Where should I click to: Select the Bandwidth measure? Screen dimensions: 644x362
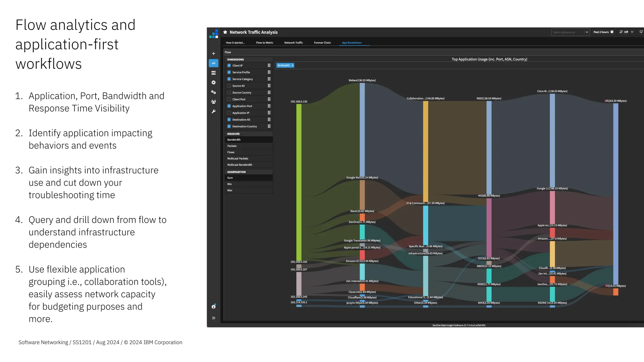(x=249, y=140)
